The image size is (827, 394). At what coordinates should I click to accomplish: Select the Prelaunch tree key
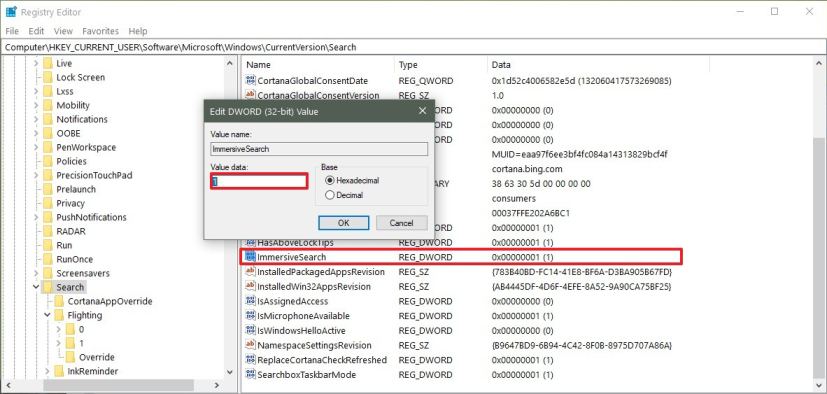(76, 189)
